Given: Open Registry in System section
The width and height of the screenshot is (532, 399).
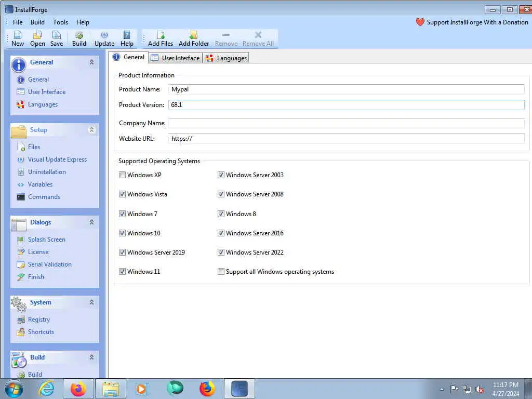Looking at the screenshot, I should click(33, 320).
